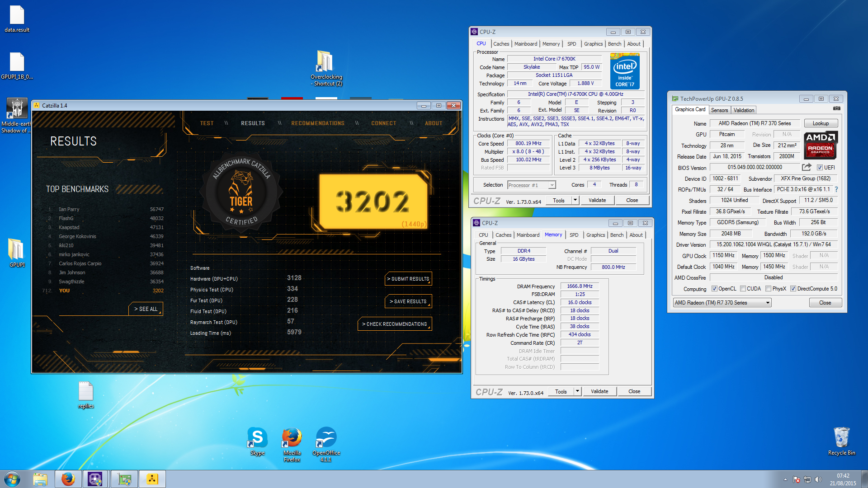This screenshot has width=868, height=488.
Task: Click the taskbar clock showing 07:42
Action: [843, 479]
